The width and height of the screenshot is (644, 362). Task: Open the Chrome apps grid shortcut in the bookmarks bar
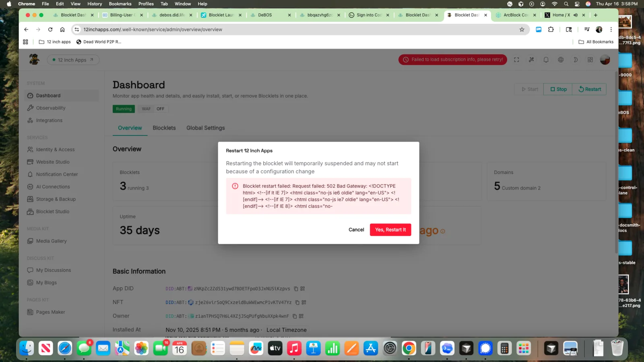point(25,42)
